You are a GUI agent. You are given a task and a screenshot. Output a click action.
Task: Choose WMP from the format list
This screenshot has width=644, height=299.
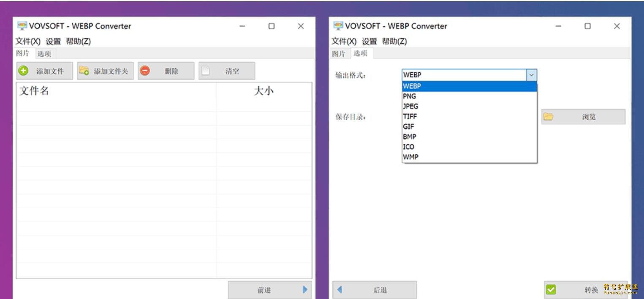[469, 157]
